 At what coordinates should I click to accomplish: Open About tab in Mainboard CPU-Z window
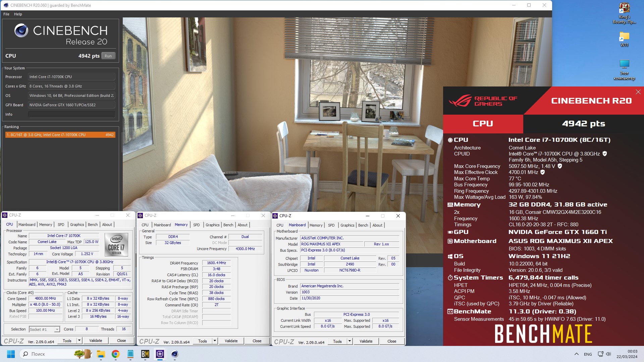click(377, 225)
